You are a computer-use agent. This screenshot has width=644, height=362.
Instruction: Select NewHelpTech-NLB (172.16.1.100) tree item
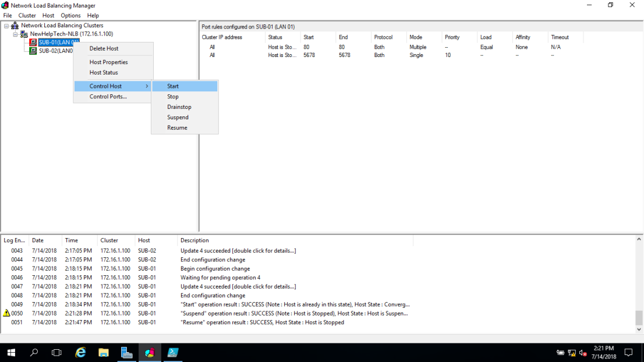[72, 34]
